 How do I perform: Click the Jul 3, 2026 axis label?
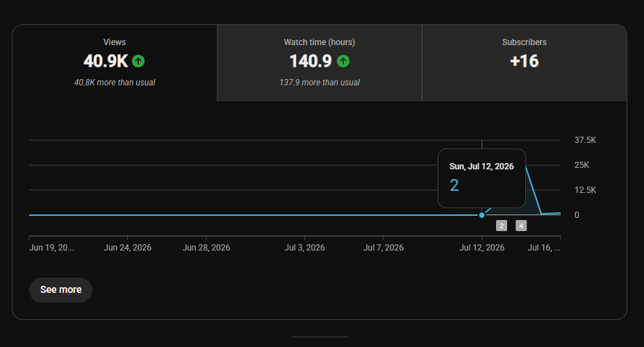coord(305,248)
